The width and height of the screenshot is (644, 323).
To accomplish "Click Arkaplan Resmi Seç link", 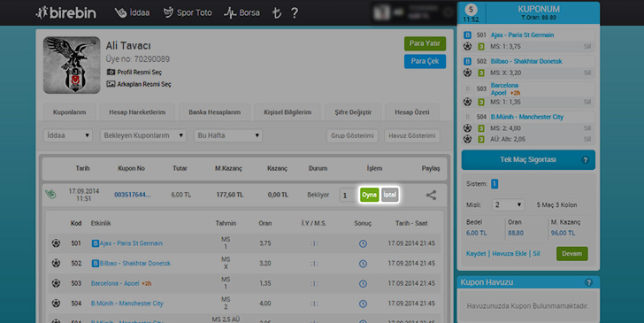I will click(139, 84).
